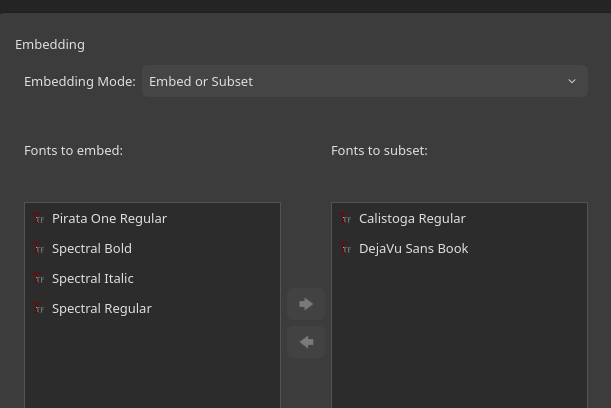
Task: Select the Spectral Bold font entry
Action: point(92,248)
